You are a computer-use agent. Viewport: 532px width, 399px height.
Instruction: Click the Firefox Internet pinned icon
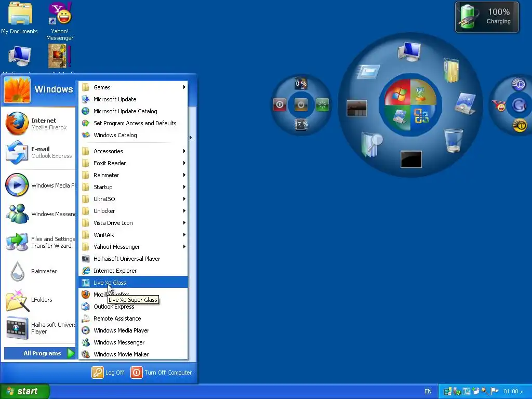click(x=17, y=124)
